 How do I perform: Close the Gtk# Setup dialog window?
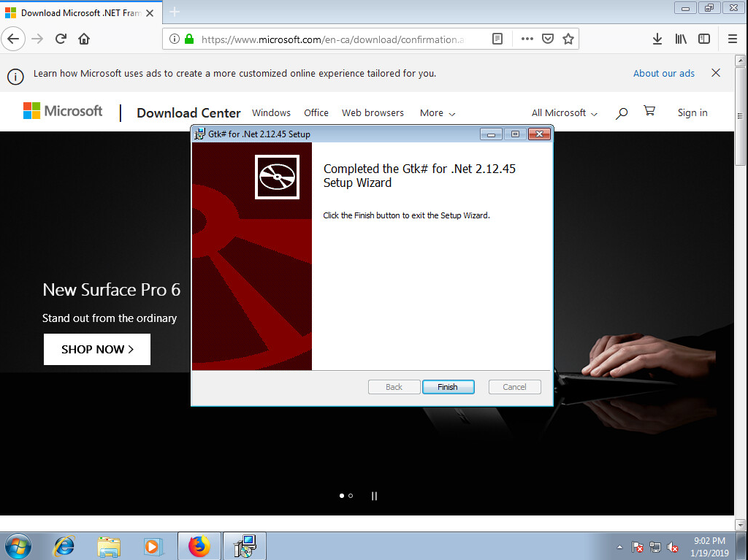pos(539,134)
